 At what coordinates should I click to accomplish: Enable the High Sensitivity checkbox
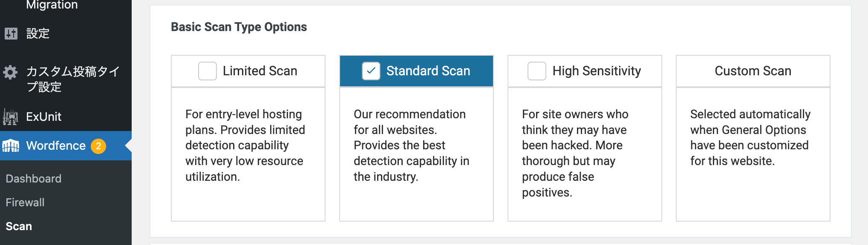[x=536, y=71]
